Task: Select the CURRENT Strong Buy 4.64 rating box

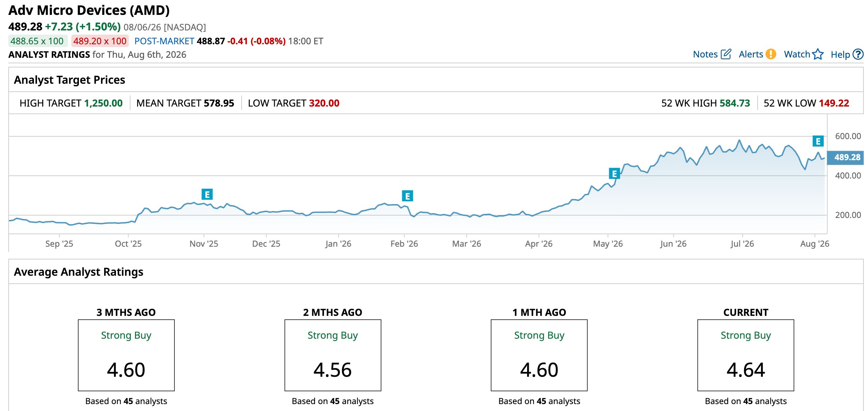Action: tap(746, 355)
